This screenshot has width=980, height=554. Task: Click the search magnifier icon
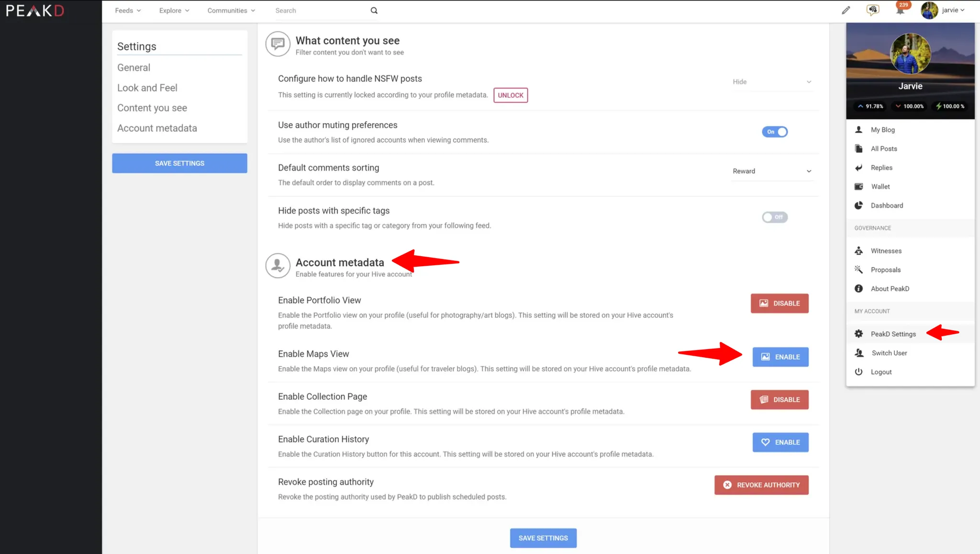click(x=374, y=11)
